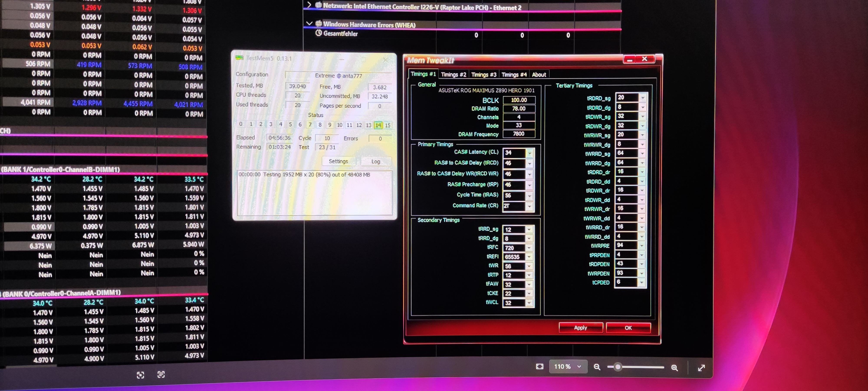Switch to the Timings #2 tab

[x=453, y=75]
